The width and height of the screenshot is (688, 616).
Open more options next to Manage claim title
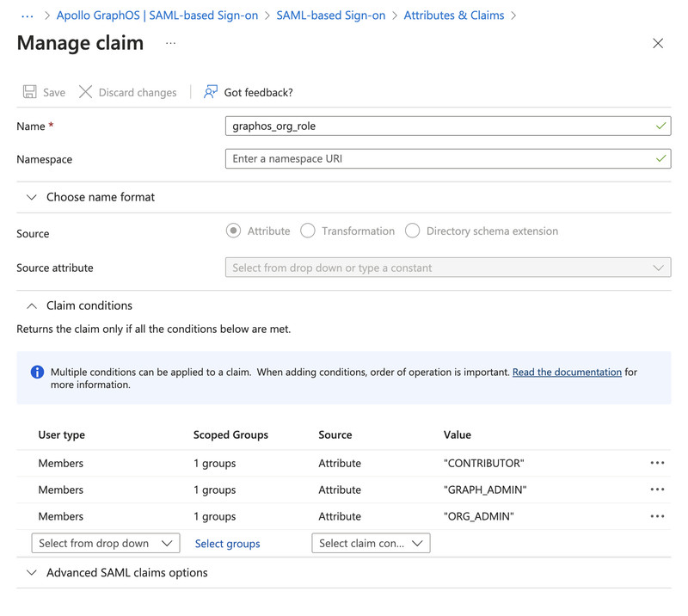click(x=170, y=43)
